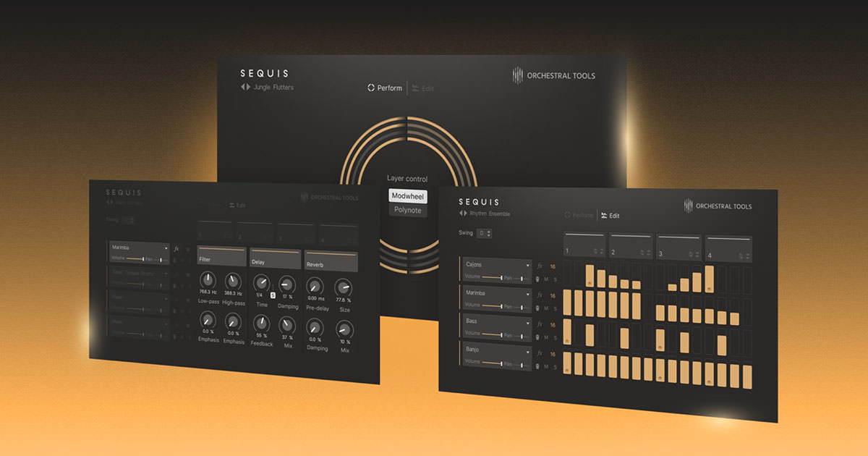Choose Modwheel for Layer control
The image size is (868, 456).
click(x=408, y=196)
